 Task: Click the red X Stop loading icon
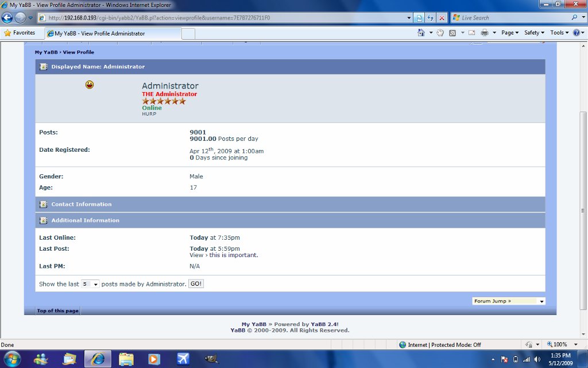[x=442, y=18]
